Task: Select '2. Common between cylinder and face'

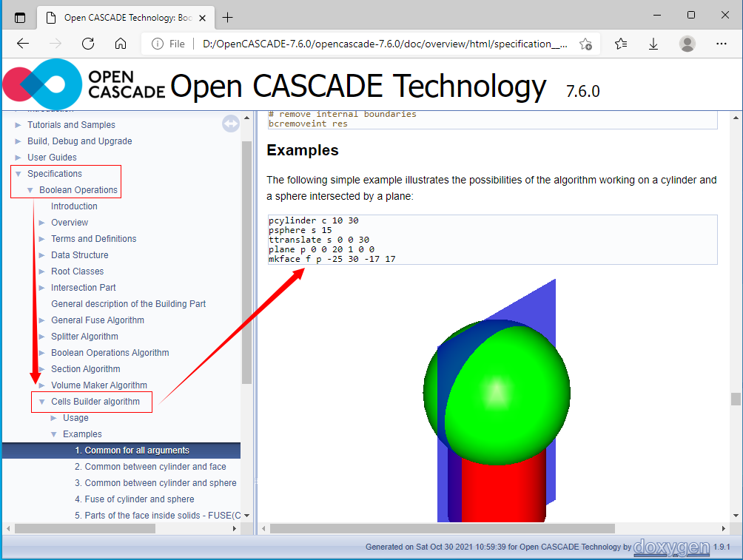Action: 150,467
